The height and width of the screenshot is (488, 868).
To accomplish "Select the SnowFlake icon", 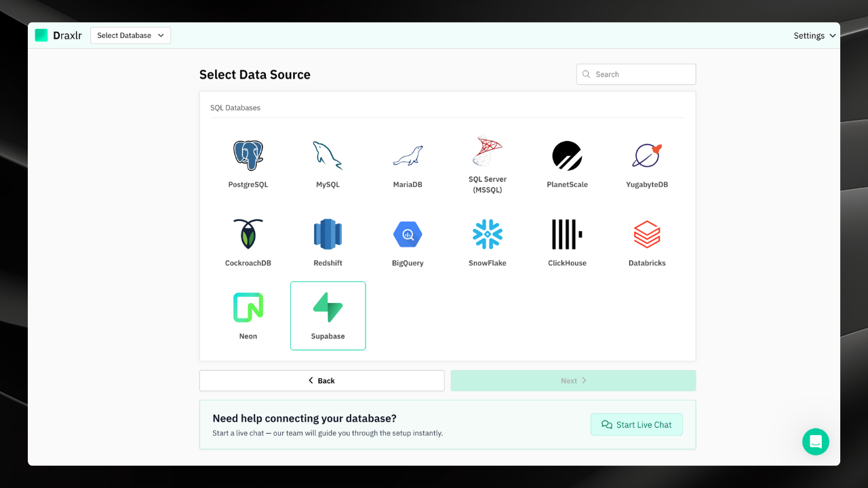I will (488, 235).
